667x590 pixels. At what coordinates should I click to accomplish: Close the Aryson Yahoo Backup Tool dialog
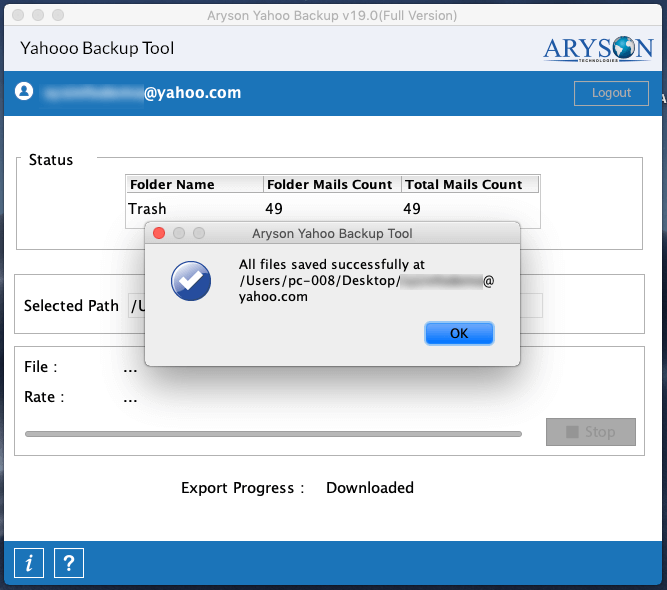pos(159,233)
